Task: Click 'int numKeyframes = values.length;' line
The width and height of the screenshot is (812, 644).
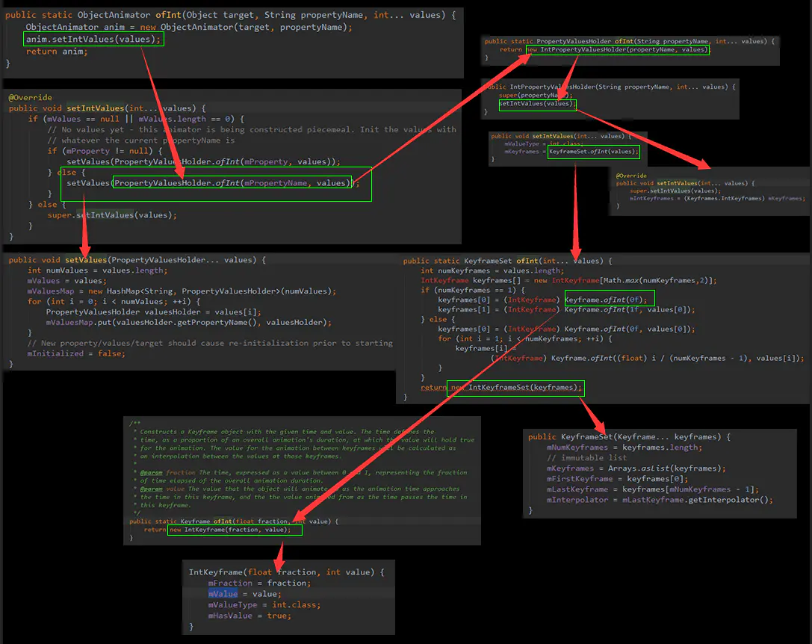Action: (x=492, y=271)
